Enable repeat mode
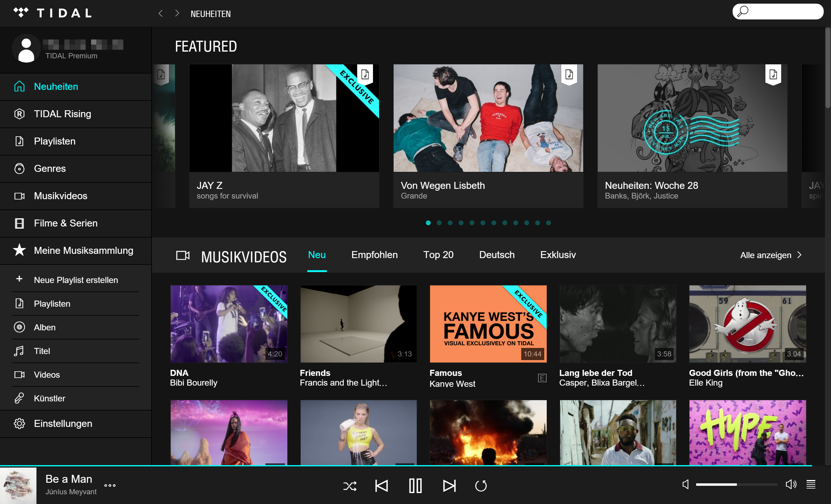The width and height of the screenshot is (831, 504). 480,486
